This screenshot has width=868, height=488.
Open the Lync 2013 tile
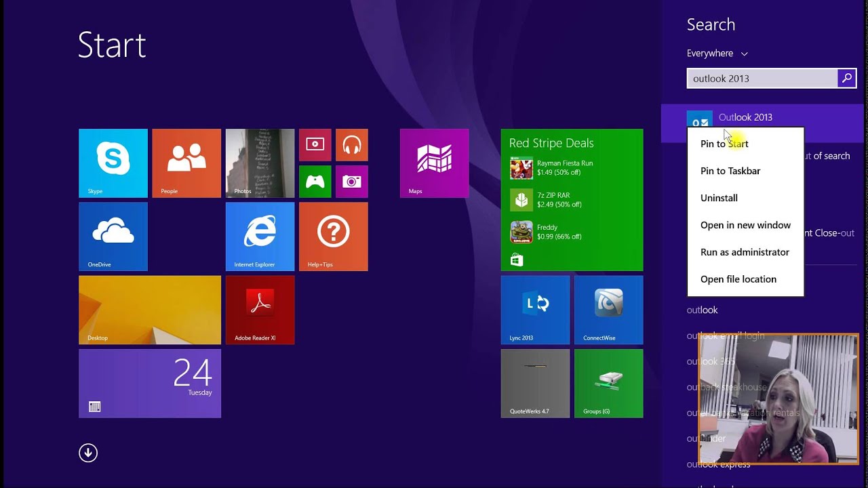(535, 310)
